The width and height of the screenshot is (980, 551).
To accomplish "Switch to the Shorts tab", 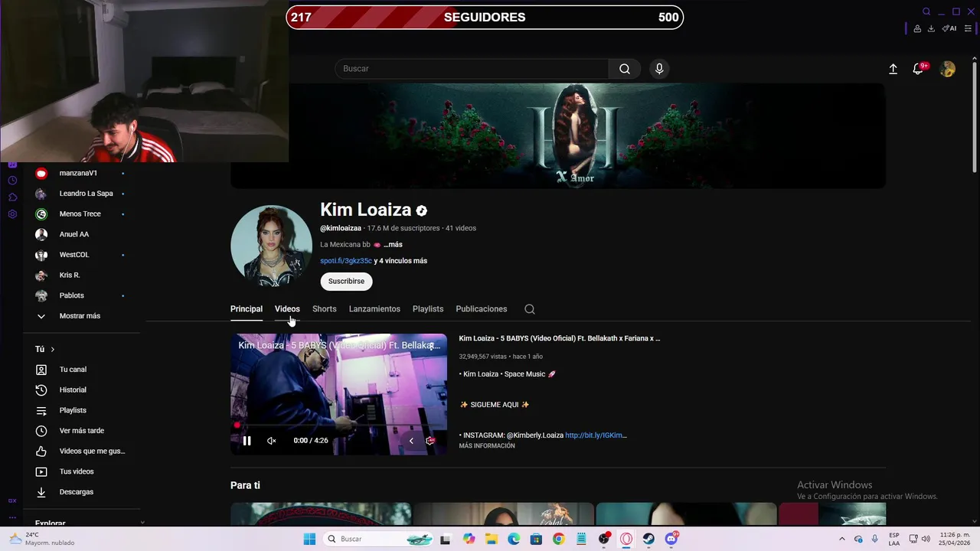I will click(x=324, y=309).
